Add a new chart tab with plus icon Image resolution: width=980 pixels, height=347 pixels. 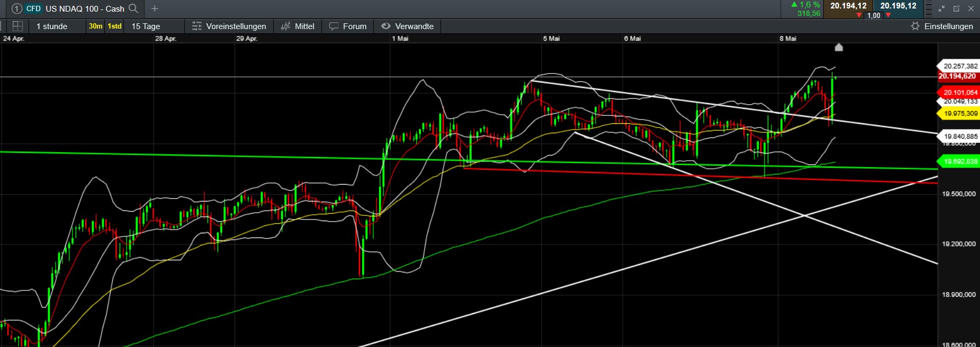click(155, 8)
